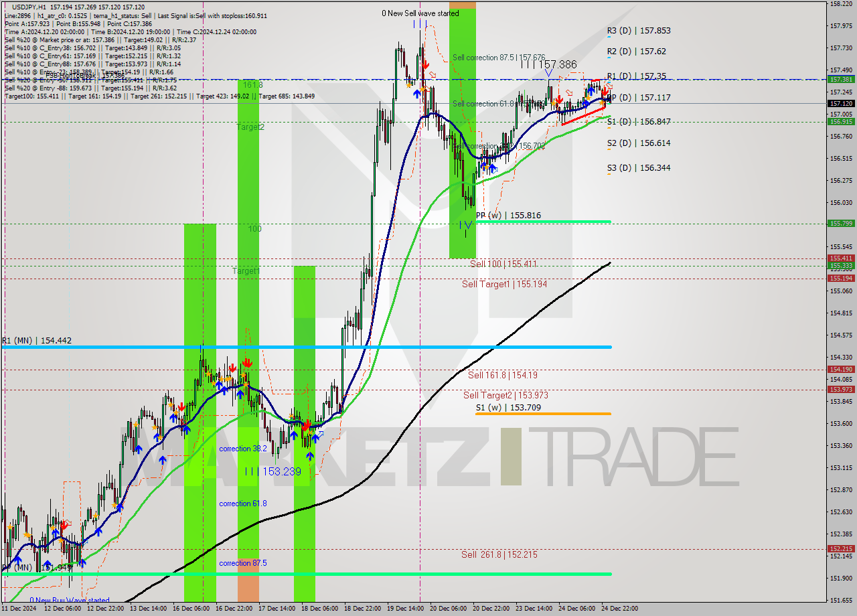Click the 'correction 38.2' label
Viewport: 857px width, 616px height.
tap(242, 449)
